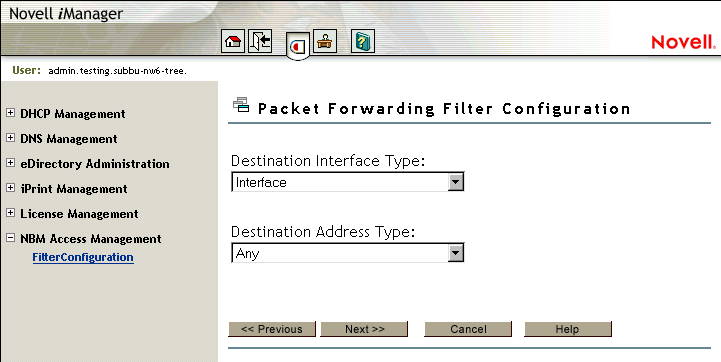
Task: Select eDirectory Administration label
Action: point(95,164)
